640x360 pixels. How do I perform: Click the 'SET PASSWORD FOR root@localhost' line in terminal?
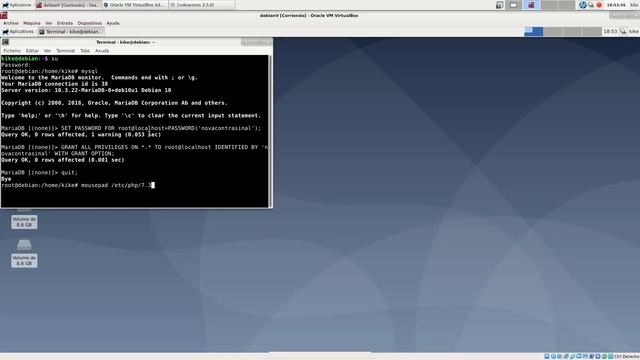(x=131, y=128)
